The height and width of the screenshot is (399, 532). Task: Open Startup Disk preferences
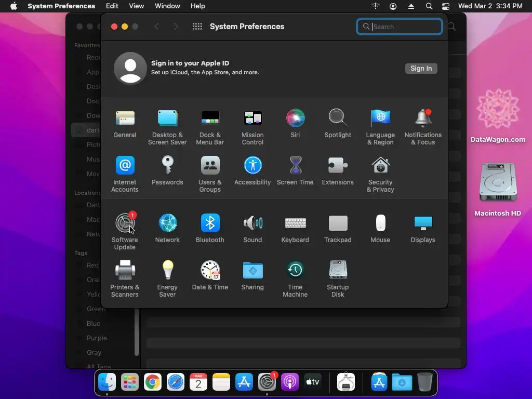click(x=338, y=279)
